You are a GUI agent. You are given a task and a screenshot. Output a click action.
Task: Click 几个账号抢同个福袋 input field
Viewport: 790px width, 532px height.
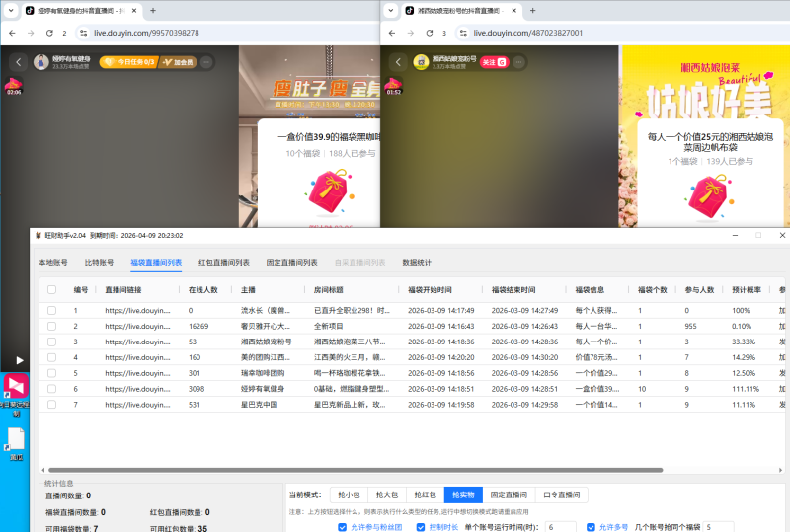[718, 527]
